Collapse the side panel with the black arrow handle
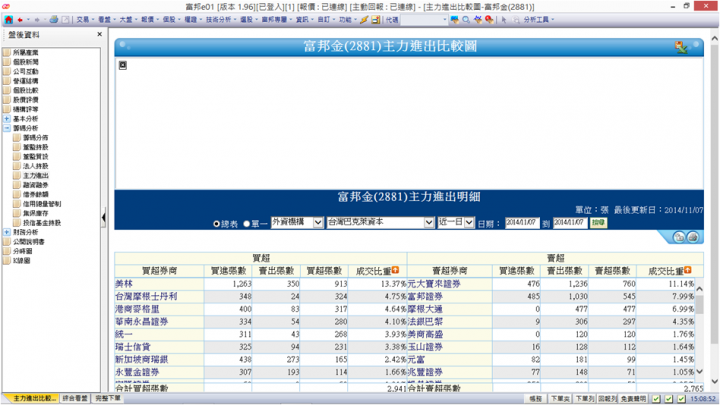Image resolution: width=720 pixels, height=405 pixels. pos(104,217)
